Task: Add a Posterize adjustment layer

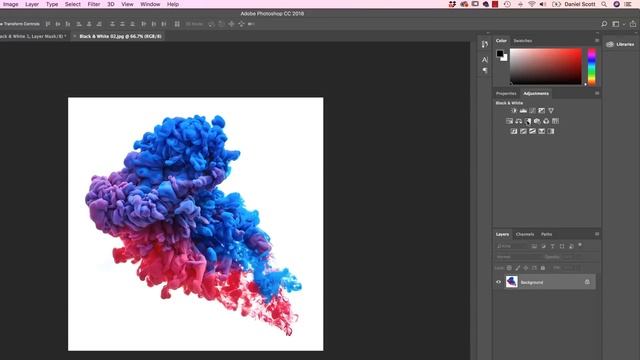Action: 523,131
